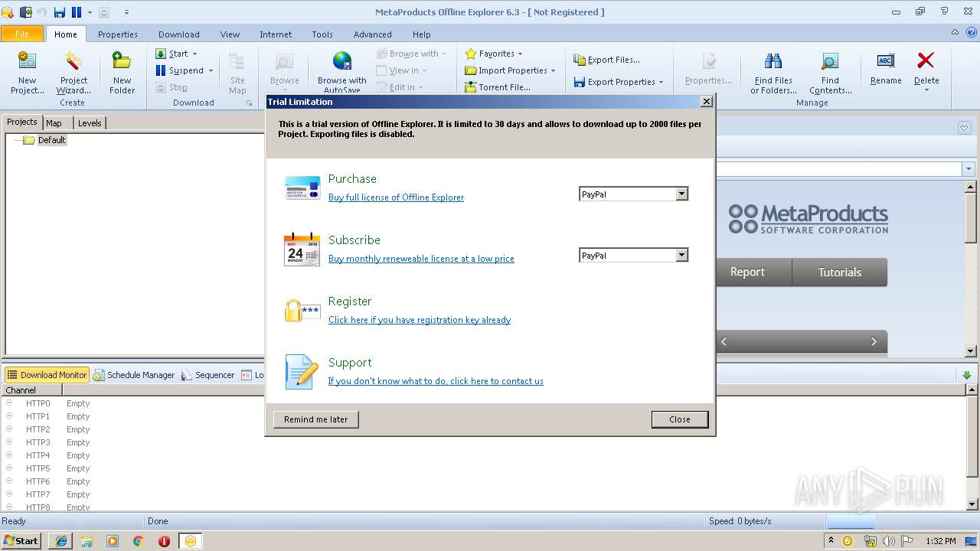Start the download with Start button

tap(171, 54)
